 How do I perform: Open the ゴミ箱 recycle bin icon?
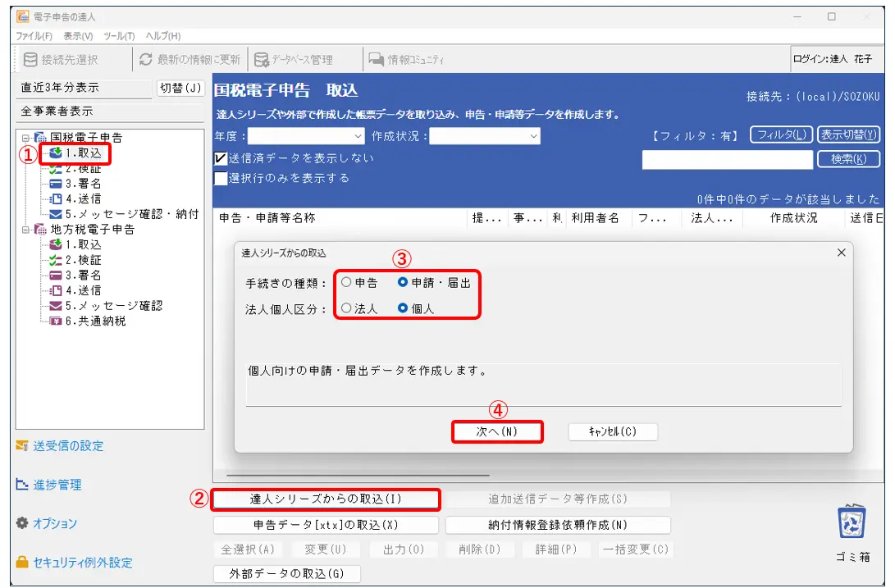coord(852,522)
